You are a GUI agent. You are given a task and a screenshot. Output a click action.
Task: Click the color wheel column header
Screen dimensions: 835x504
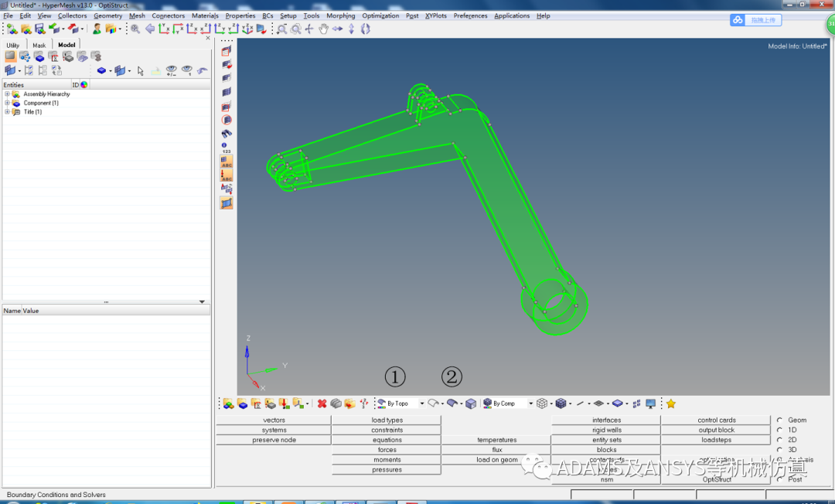[83, 85]
